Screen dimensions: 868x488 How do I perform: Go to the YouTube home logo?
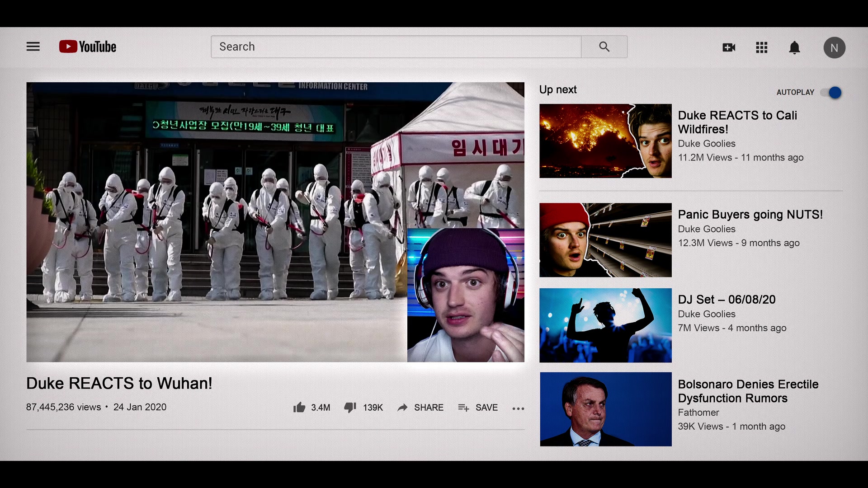88,47
